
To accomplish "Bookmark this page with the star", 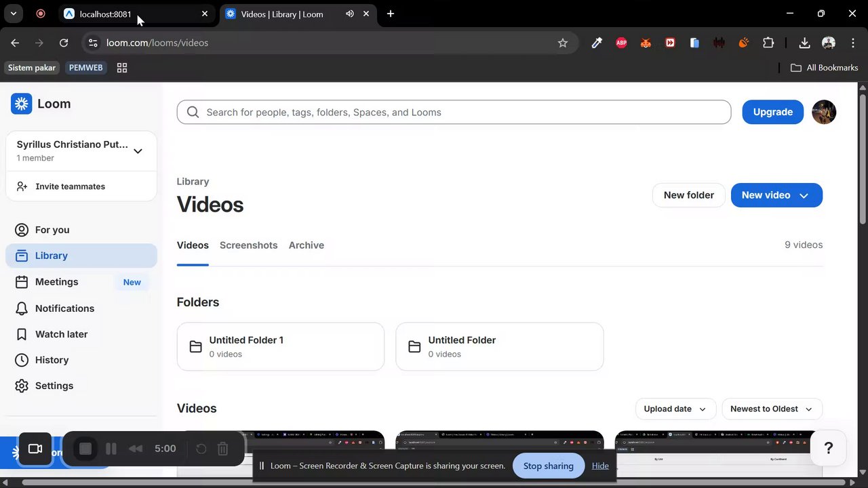I will (563, 43).
